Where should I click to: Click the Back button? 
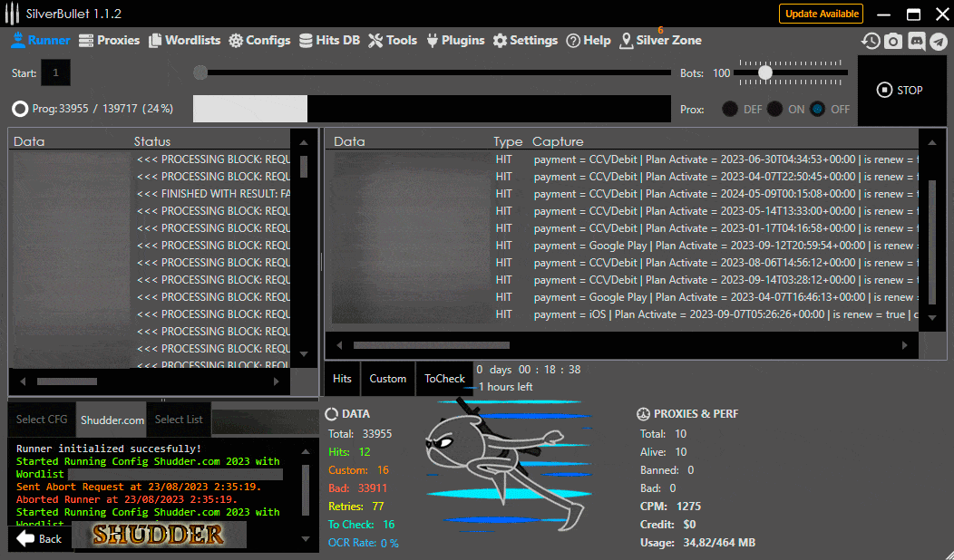coord(40,538)
